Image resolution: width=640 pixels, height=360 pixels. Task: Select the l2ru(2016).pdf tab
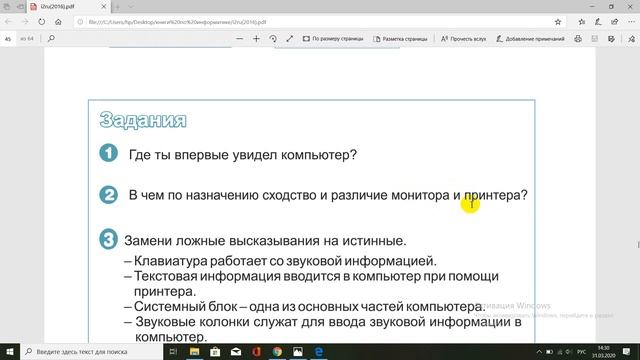[x=68, y=7]
